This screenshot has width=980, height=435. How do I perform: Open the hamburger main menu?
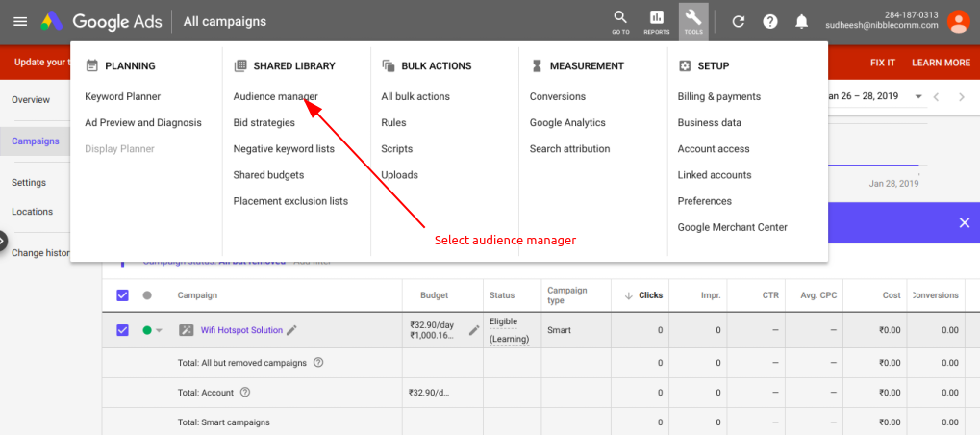[20, 22]
